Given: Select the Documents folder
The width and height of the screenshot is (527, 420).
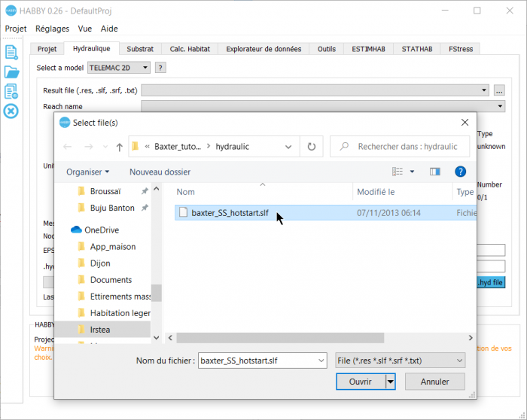Looking at the screenshot, I should [111, 279].
